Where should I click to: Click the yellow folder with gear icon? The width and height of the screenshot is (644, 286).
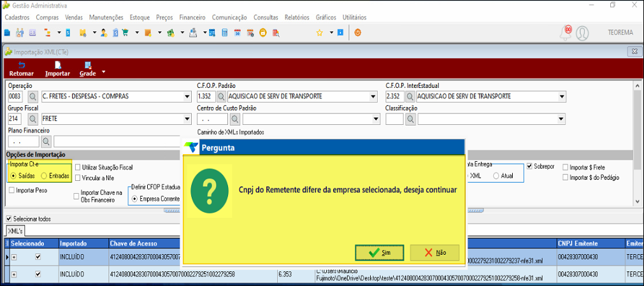coord(83,33)
